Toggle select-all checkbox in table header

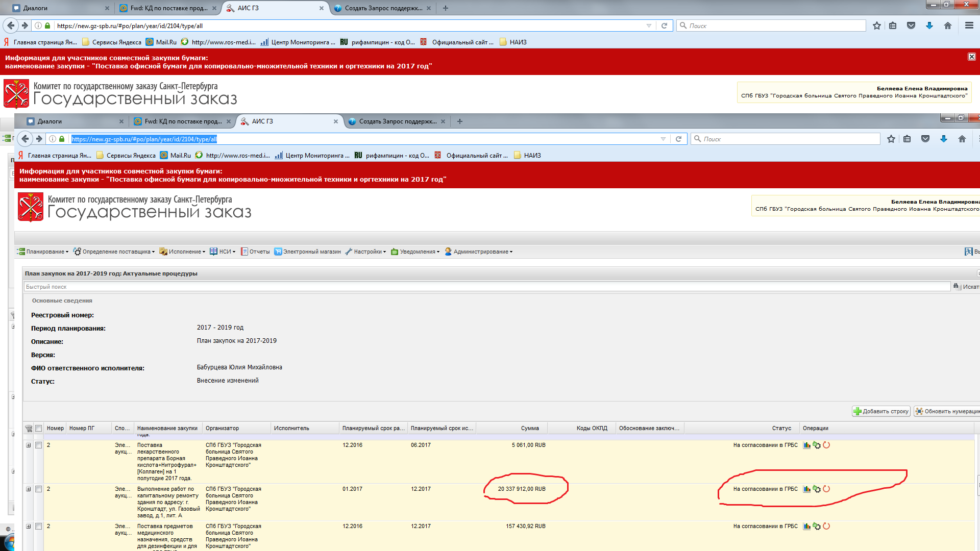[x=38, y=428]
